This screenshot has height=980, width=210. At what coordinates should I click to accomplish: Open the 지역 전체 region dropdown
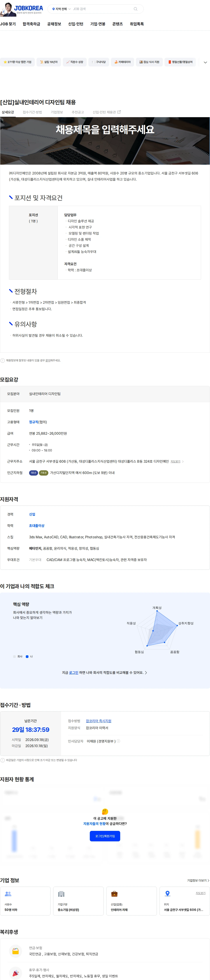[61, 9]
